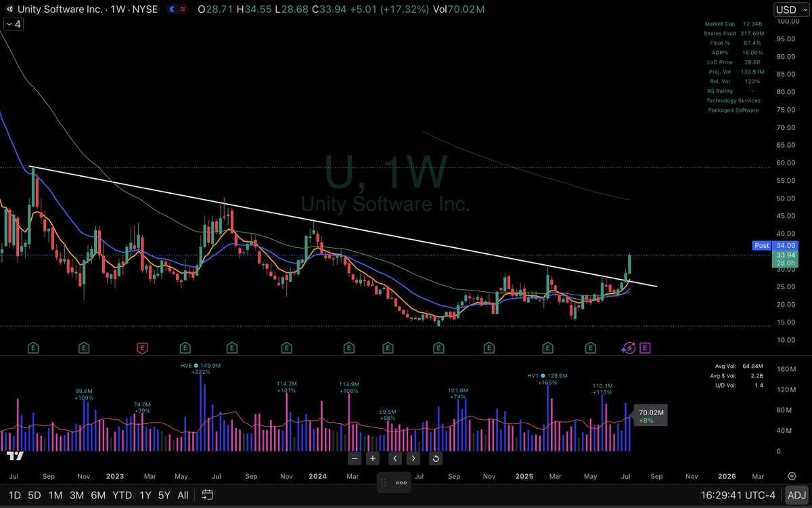Click the Shares Float 317.69M stat

click(734, 33)
